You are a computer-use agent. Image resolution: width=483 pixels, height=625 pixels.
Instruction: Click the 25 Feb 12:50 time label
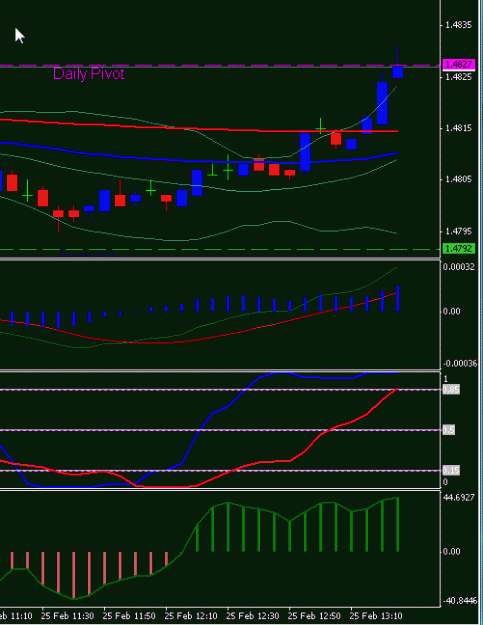[x=314, y=616]
